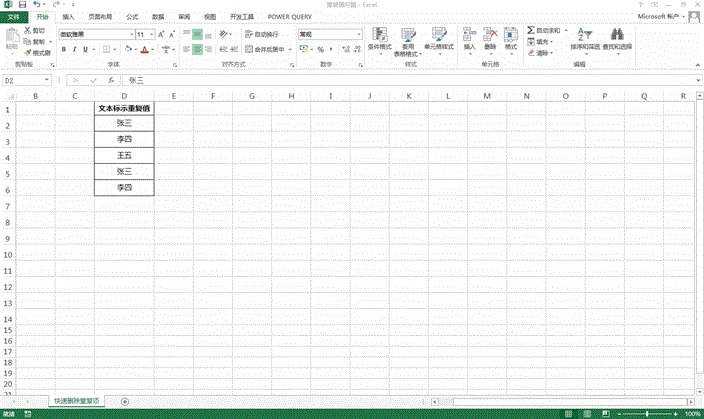The image size is (704, 419).
Task: Click the font color red A swatch
Action: pos(144,49)
